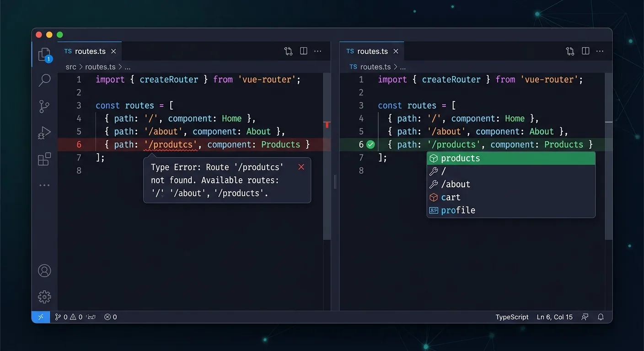Open the Explorer view with pending badge

tap(44, 53)
